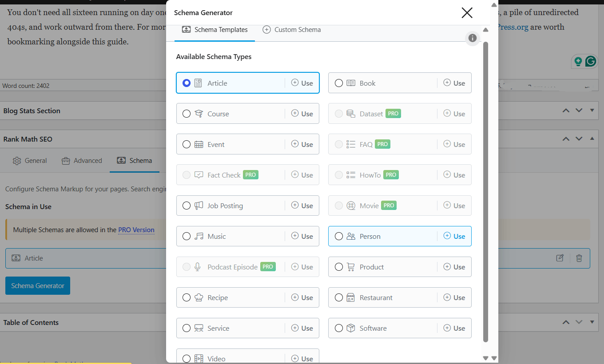Click Use for Software schema
This screenshot has width=604, height=364.
point(454,328)
